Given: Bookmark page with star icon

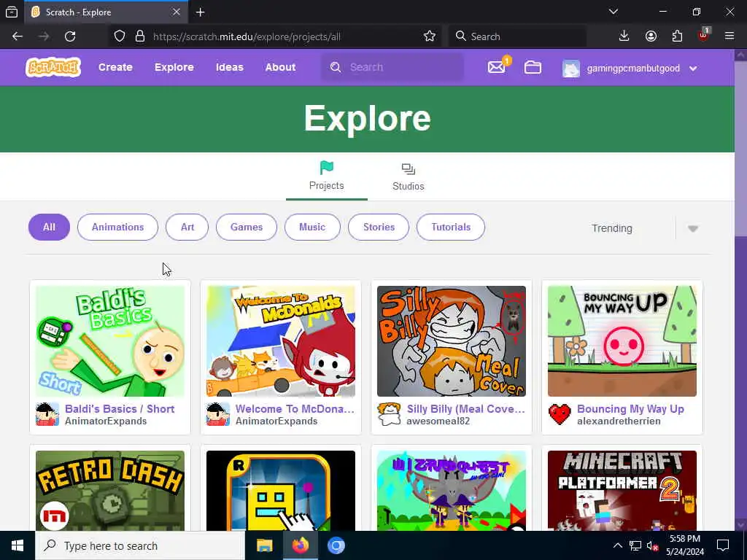Looking at the screenshot, I should pyautogui.click(x=429, y=36).
